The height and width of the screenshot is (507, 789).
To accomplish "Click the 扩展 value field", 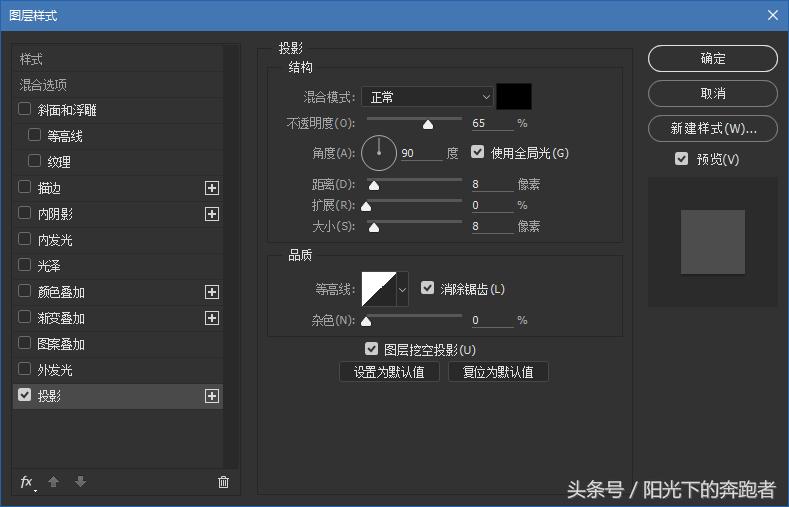I will [x=493, y=205].
